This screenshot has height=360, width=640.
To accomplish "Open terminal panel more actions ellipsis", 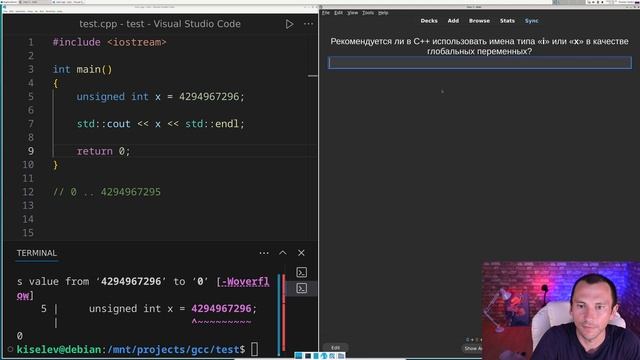I will click(264, 253).
